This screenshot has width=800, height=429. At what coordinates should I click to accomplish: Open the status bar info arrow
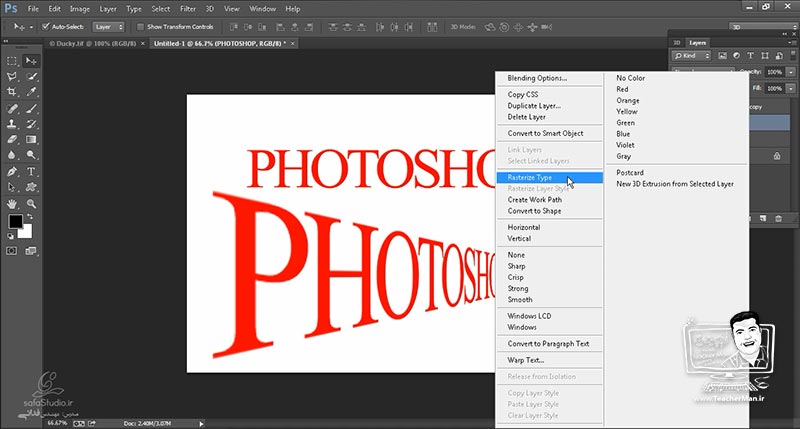click(202, 423)
